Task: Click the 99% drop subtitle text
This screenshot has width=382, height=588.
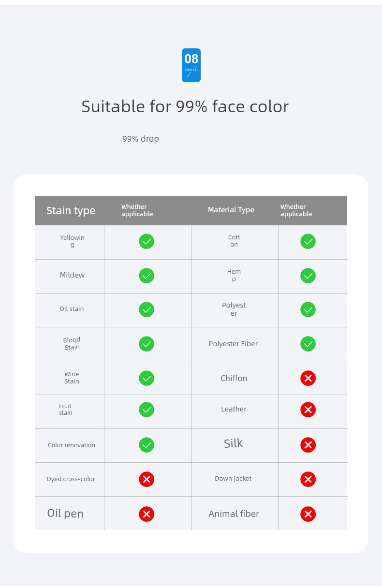Action: (141, 139)
